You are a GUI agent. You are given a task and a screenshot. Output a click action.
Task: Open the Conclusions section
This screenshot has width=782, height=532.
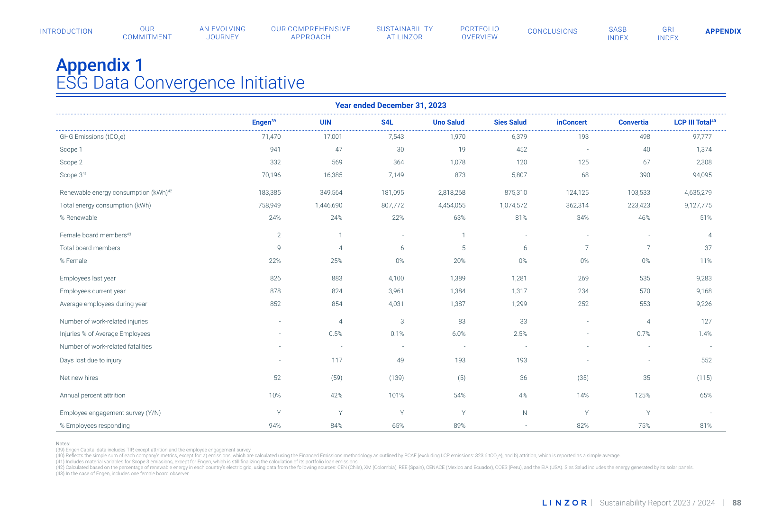tap(553, 31)
